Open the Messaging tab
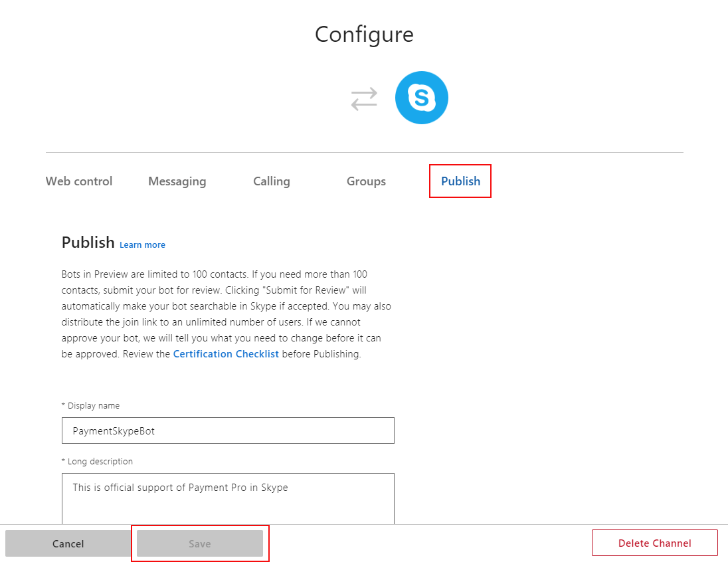The image size is (728, 566). click(177, 181)
